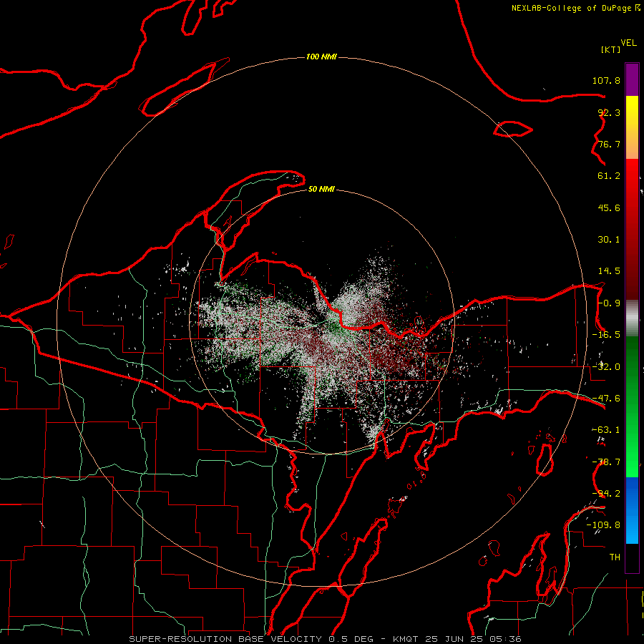644x644 pixels.
Task: Click the 76.7 velocity scale value
Action: (x=609, y=144)
